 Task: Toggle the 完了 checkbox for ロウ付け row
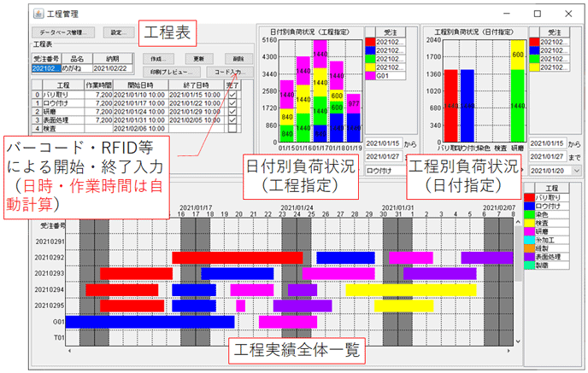pyautogui.click(x=232, y=103)
